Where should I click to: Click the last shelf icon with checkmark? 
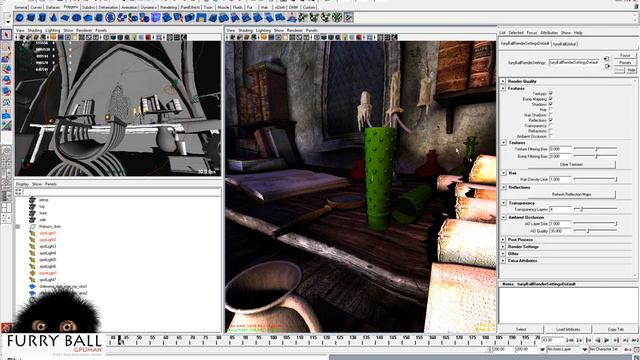(x=348, y=18)
